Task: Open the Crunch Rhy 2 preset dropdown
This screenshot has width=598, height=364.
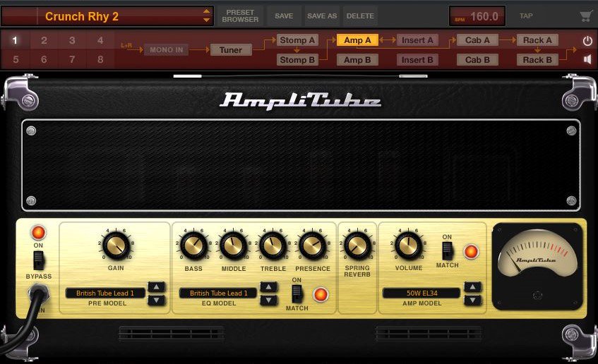Action: [107, 16]
